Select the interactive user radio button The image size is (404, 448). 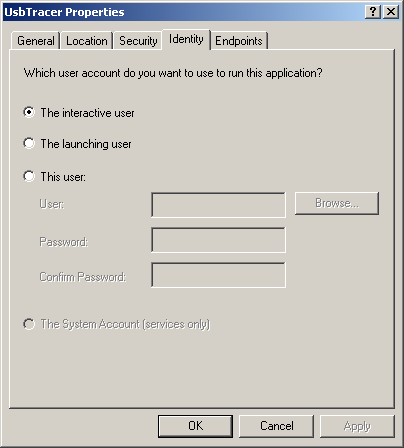click(29, 112)
